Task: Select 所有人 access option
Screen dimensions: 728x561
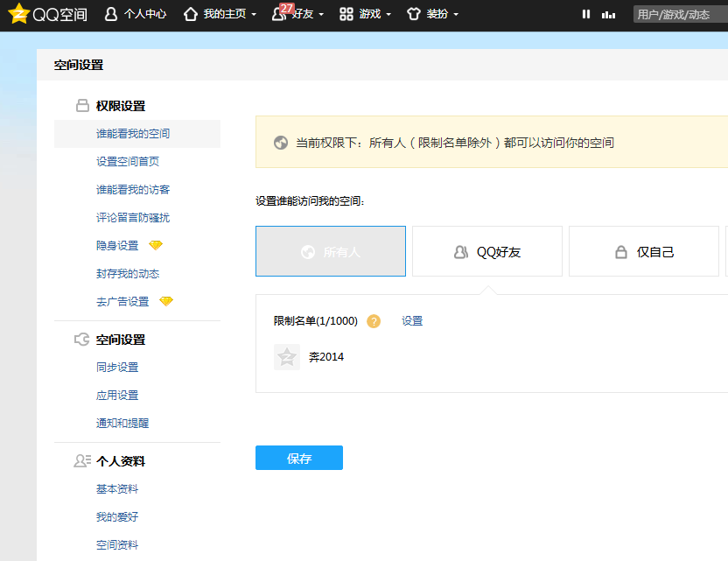Action: (331, 252)
